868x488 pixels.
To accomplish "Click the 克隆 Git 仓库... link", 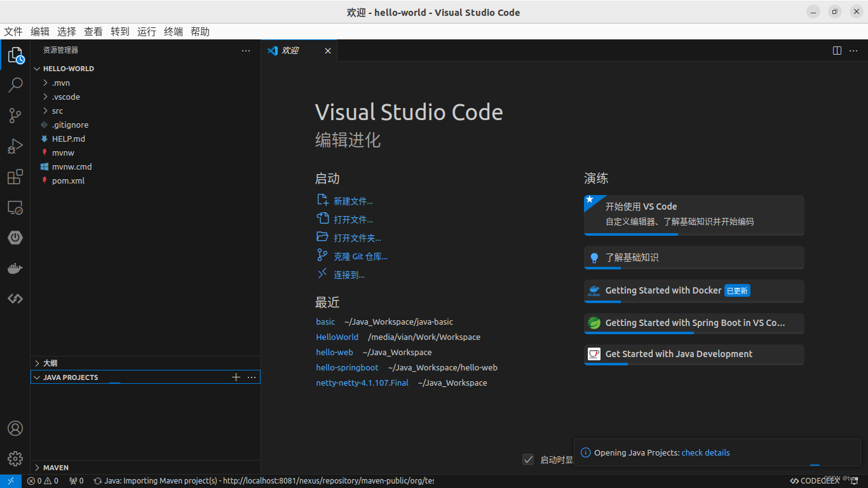I will click(x=361, y=257).
